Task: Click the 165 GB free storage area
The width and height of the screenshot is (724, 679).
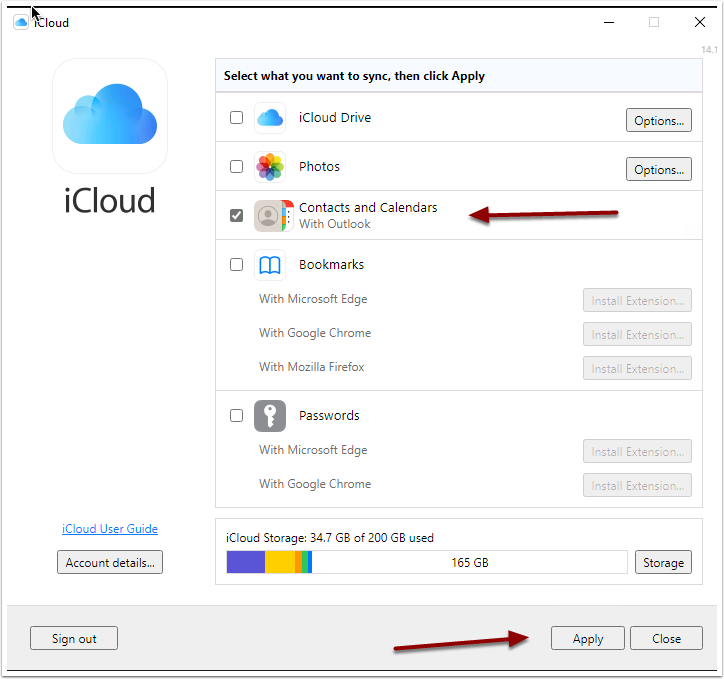Action: pyautogui.click(x=470, y=562)
